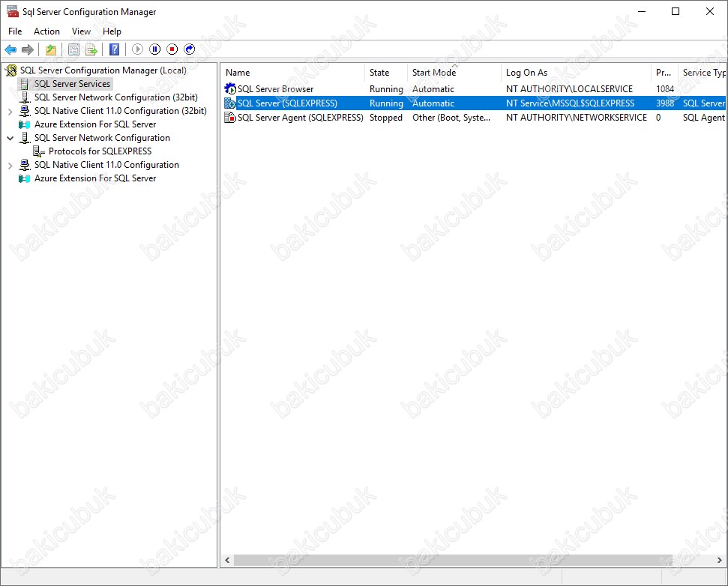Image resolution: width=728 pixels, height=586 pixels.
Task: Click the SQL Agent service type cell
Action: [x=703, y=118]
